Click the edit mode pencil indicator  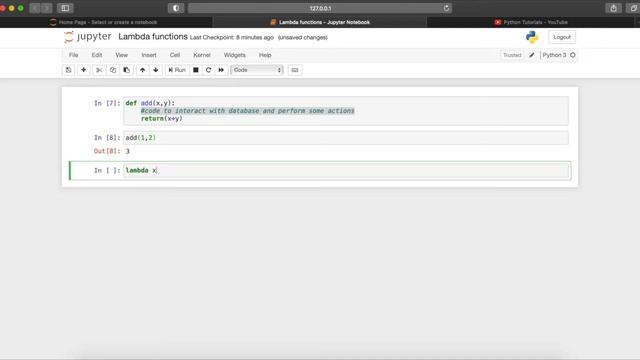532,55
